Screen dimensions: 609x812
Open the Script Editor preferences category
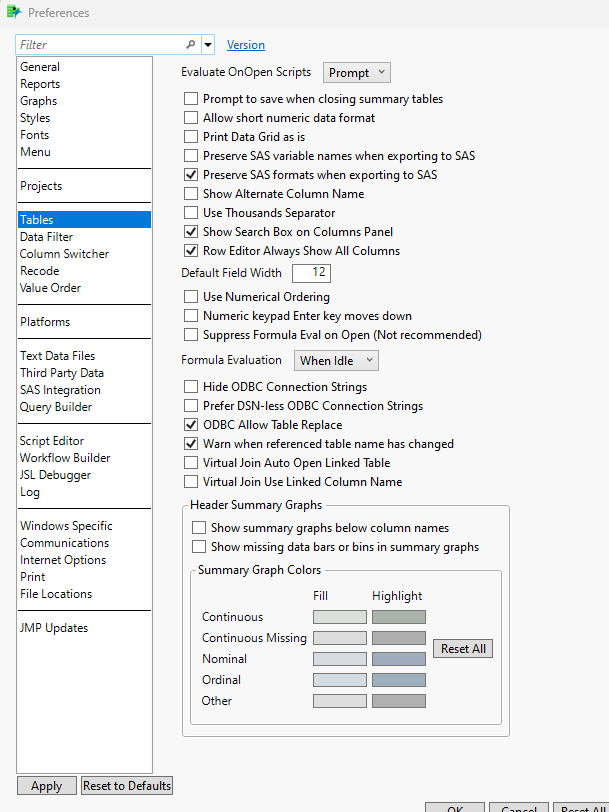(x=52, y=441)
